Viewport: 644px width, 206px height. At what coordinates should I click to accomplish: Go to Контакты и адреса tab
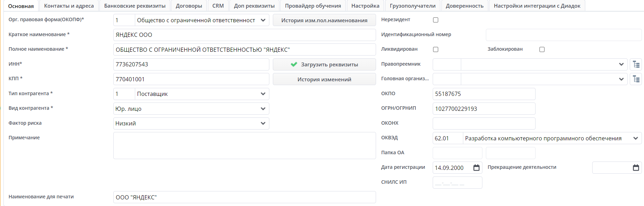coord(69,6)
